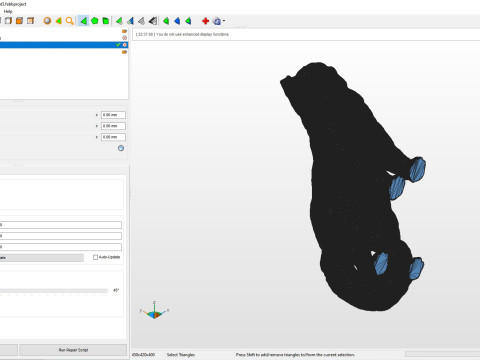Image resolution: width=480 pixels, height=360 pixels.
Task: Choose the green pentagon Select Surfaces tool
Action: [95, 21]
